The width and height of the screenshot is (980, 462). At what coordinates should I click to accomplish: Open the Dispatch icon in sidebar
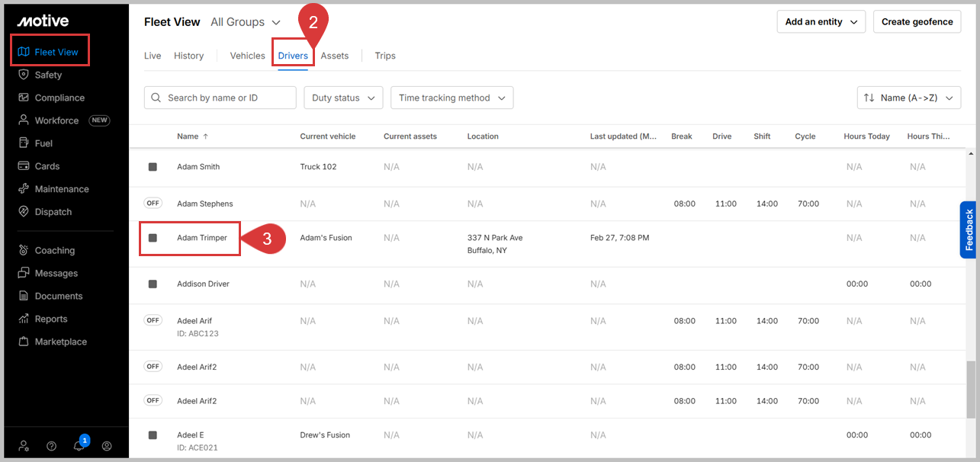[x=24, y=212]
